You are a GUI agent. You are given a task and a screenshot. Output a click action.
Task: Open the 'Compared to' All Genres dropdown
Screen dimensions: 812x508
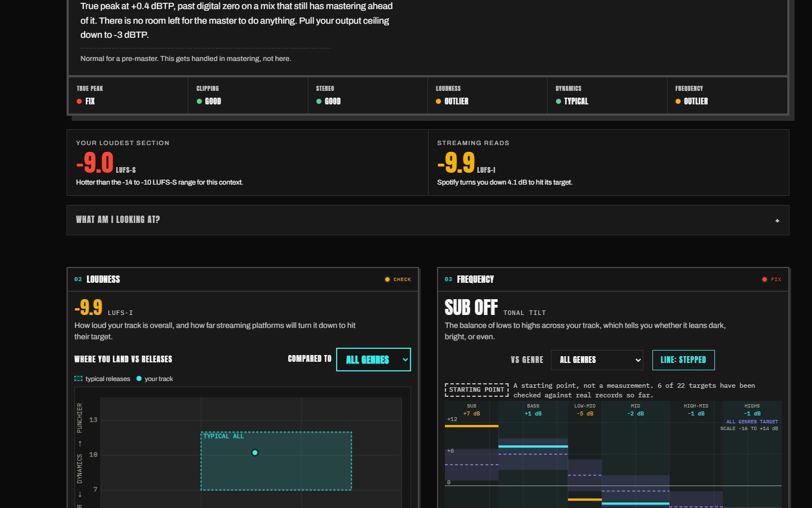(373, 360)
